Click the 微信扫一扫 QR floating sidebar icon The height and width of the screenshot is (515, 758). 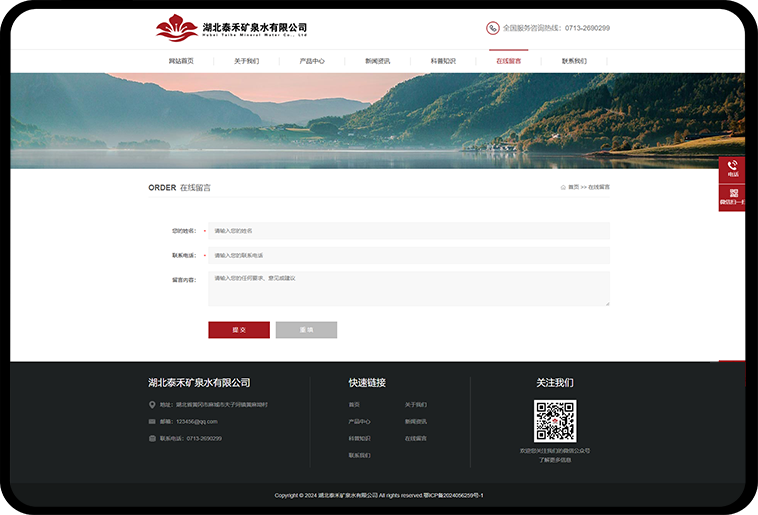tap(732, 197)
